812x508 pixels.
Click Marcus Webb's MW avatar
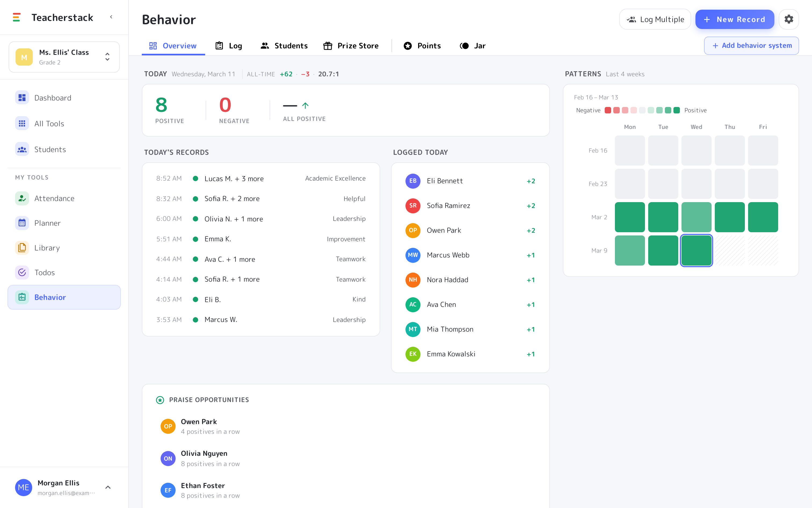coord(413,255)
